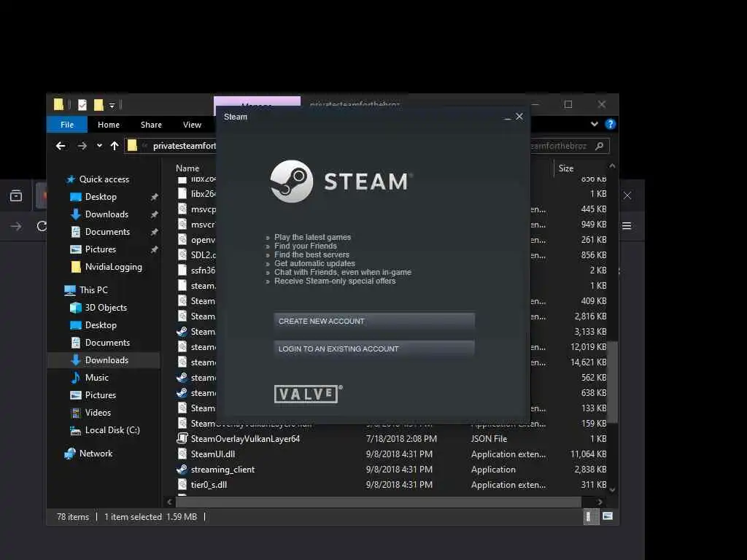
Task: Click Create New Account in Steam
Action: [374, 321]
